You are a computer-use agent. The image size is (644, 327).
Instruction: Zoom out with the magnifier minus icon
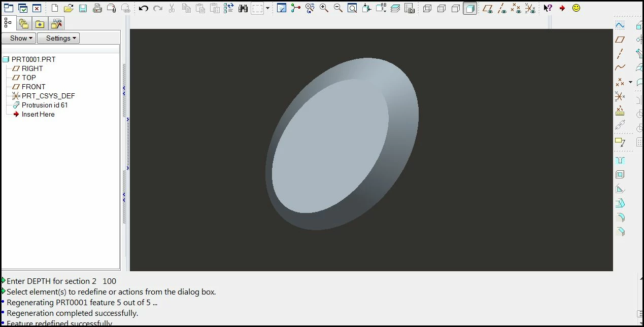[338, 8]
